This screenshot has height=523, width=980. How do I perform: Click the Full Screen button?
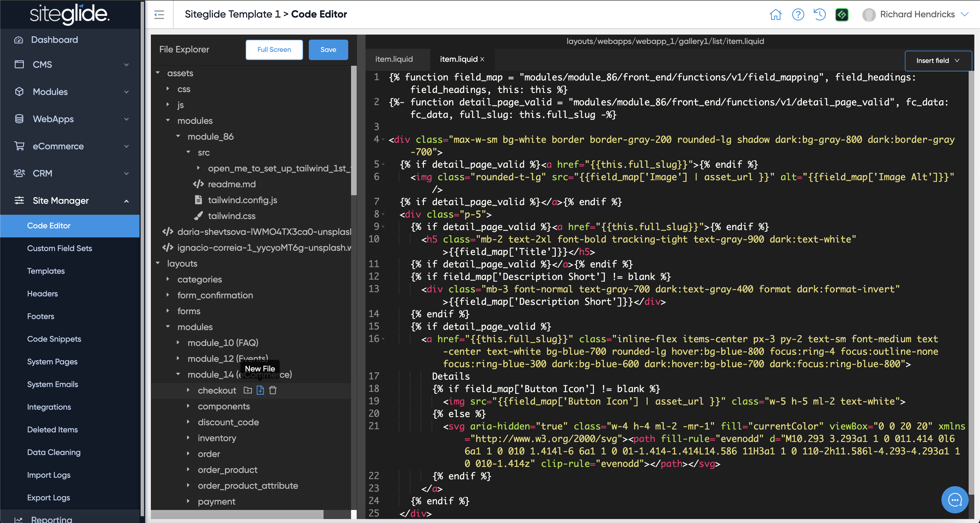[274, 50]
